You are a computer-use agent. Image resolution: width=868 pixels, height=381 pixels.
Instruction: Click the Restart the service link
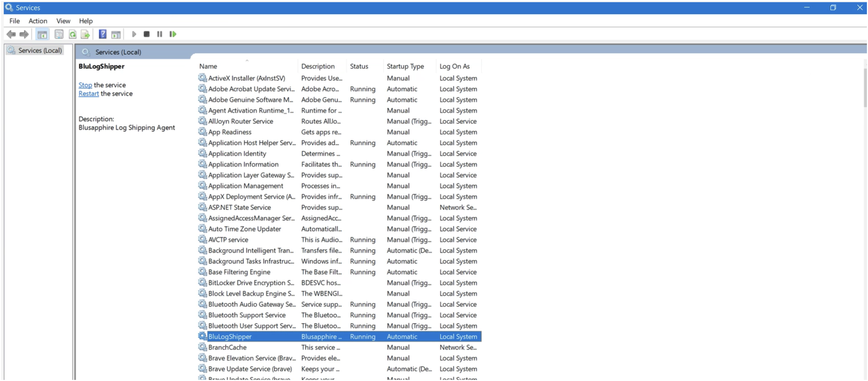tap(89, 93)
